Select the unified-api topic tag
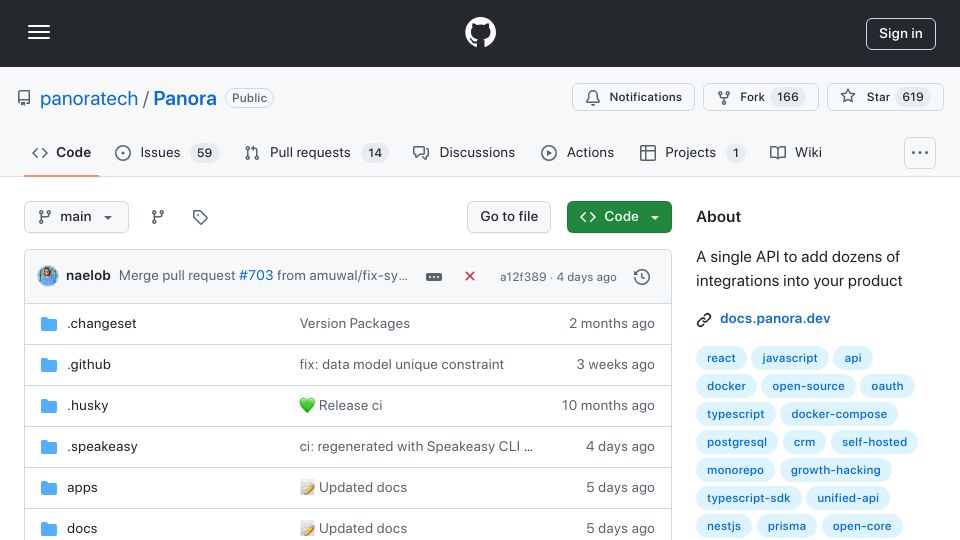 click(x=848, y=498)
